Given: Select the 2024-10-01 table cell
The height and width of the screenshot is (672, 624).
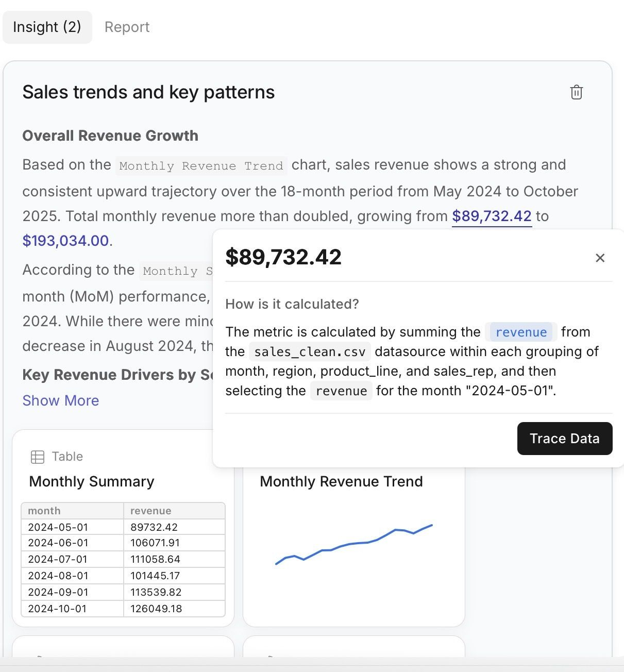Looking at the screenshot, I should [x=57, y=609].
